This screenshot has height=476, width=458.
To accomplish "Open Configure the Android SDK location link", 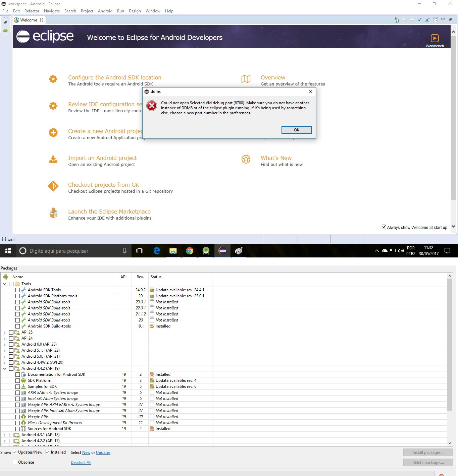I will [115, 77].
